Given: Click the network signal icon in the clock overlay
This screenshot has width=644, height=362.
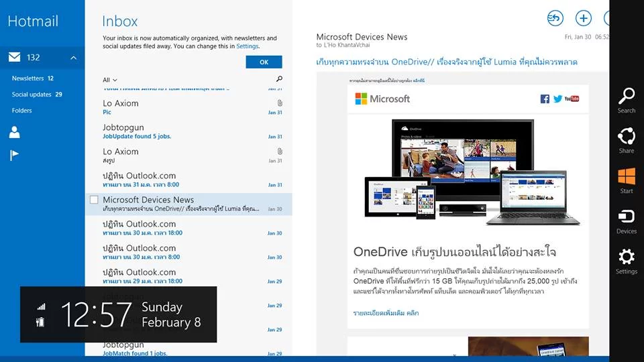Looking at the screenshot, I should click(x=41, y=306).
